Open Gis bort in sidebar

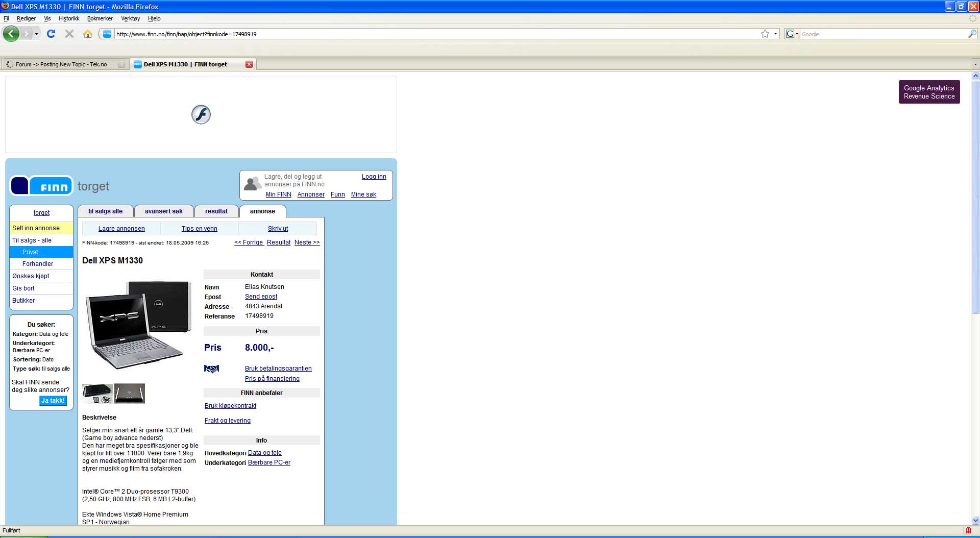[41, 288]
